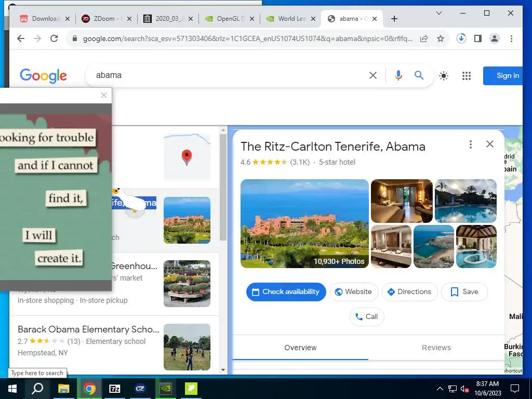Open more options for Ritz-Carlton panel
532x399 pixels.
click(471, 144)
